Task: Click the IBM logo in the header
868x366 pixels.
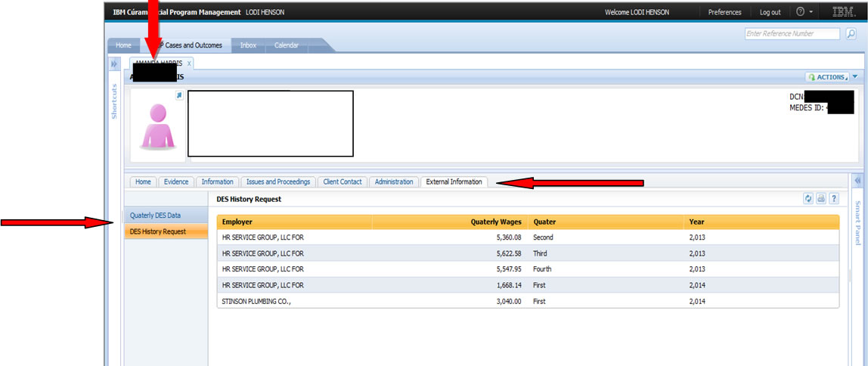Action: point(845,12)
